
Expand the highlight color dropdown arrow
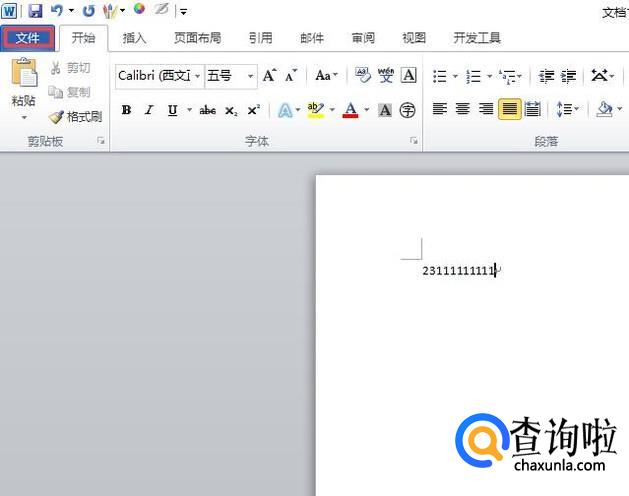[332, 109]
